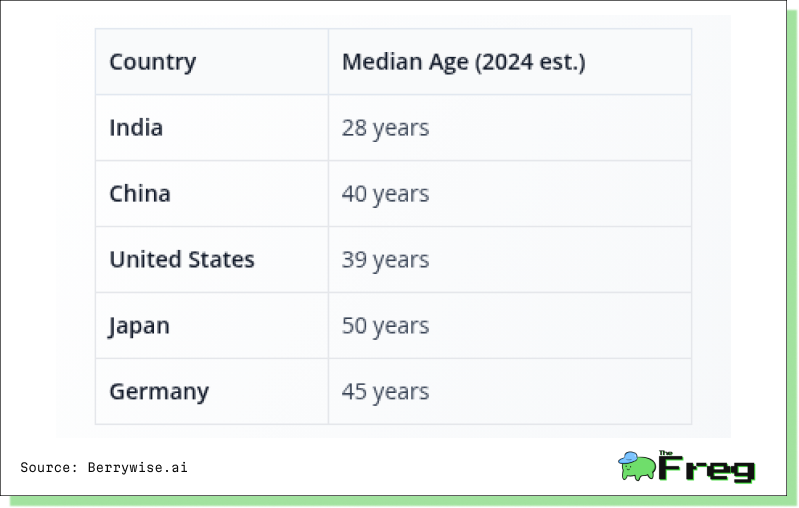
Task: Click the green frog mascot icon
Action: 637,466
